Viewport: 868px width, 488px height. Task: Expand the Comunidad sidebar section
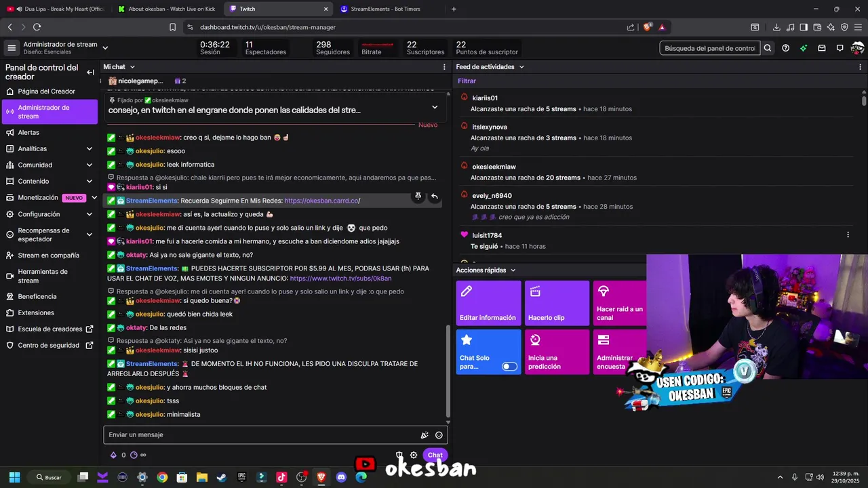click(x=89, y=165)
